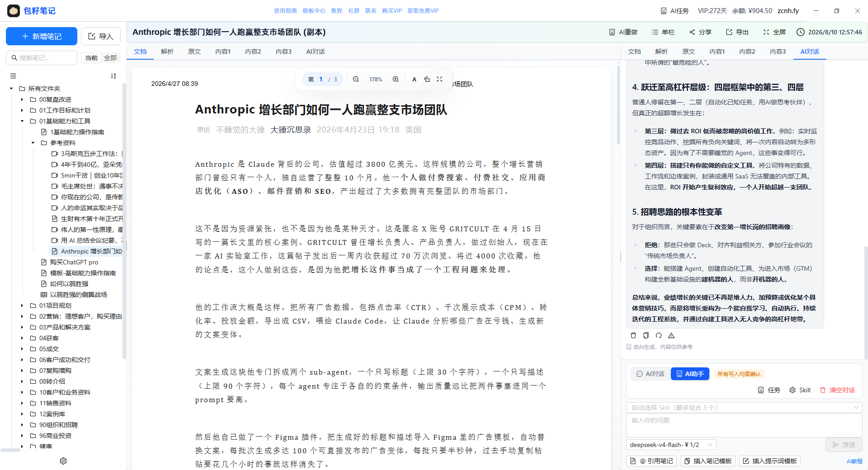Screen dimensions: 868x470
Task: Click 插入笔记模板 button
Action: pyautogui.click(x=708, y=461)
